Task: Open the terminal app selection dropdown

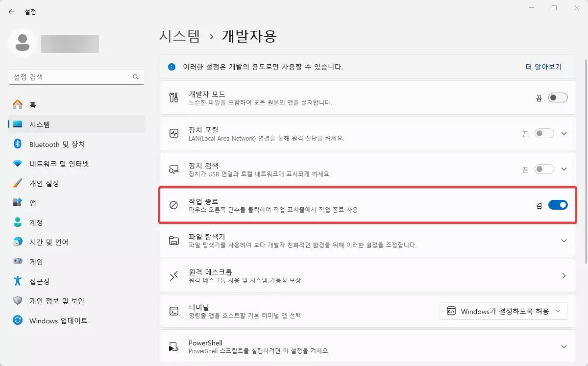Action: [504, 311]
